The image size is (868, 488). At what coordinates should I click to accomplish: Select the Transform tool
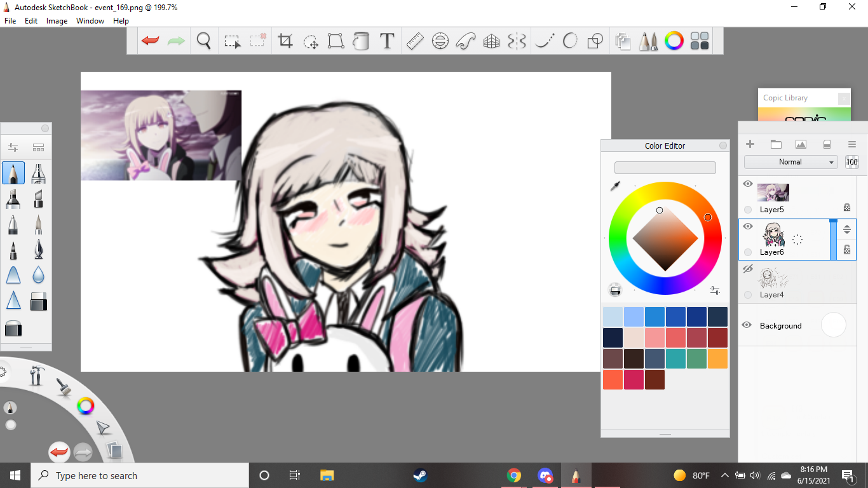336,41
